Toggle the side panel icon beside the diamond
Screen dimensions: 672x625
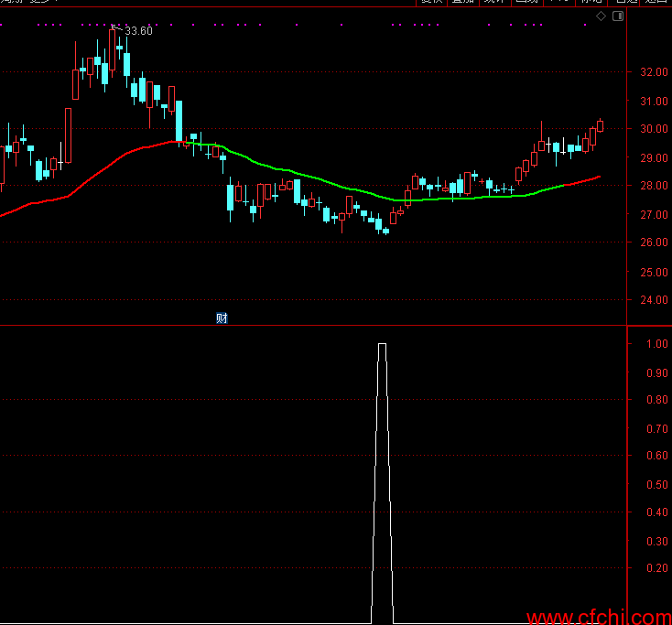click(x=618, y=16)
